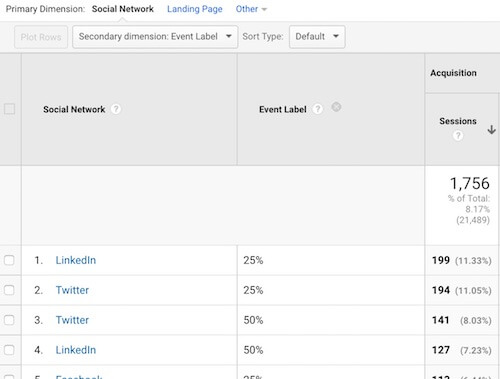Click the 50% event label in Twitter row 3
500x379 pixels.
coord(253,320)
